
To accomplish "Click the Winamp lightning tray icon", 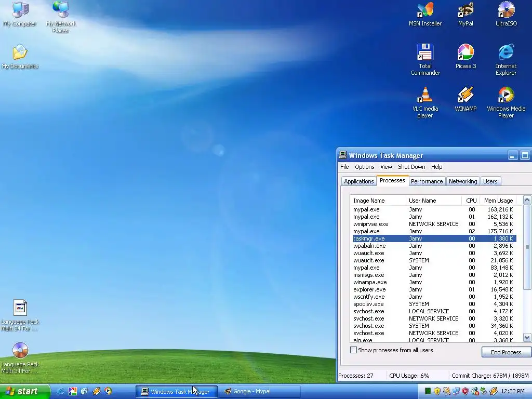I will [494, 391].
